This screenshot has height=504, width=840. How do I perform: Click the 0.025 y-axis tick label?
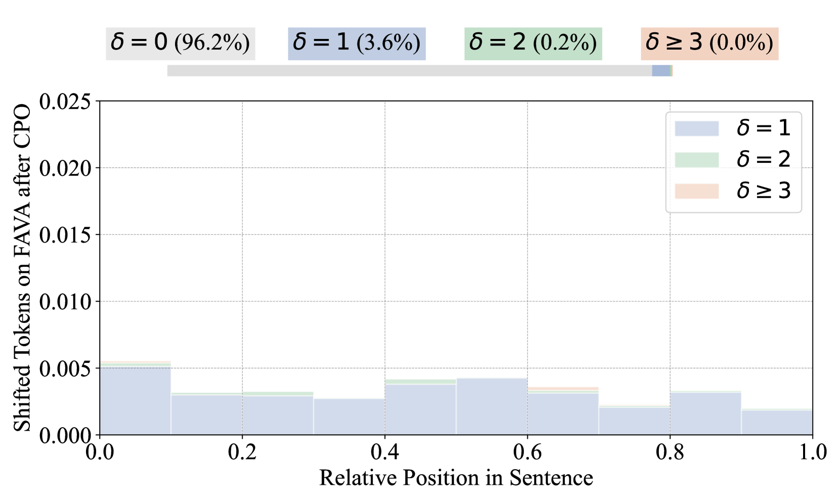pos(65,102)
